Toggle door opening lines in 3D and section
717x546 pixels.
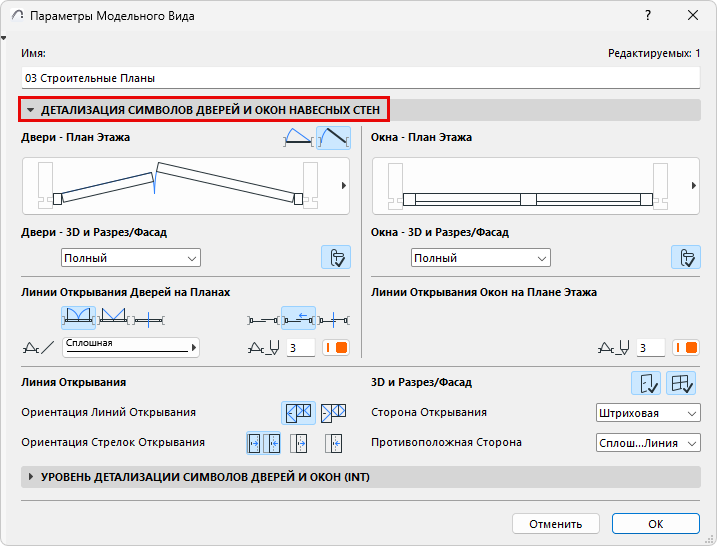pos(646,383)
